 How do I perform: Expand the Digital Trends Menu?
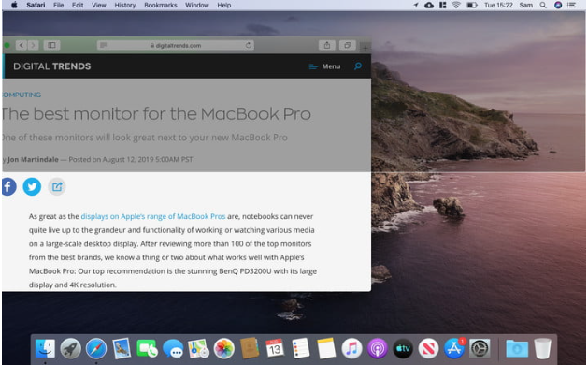(x=324, y=66)
